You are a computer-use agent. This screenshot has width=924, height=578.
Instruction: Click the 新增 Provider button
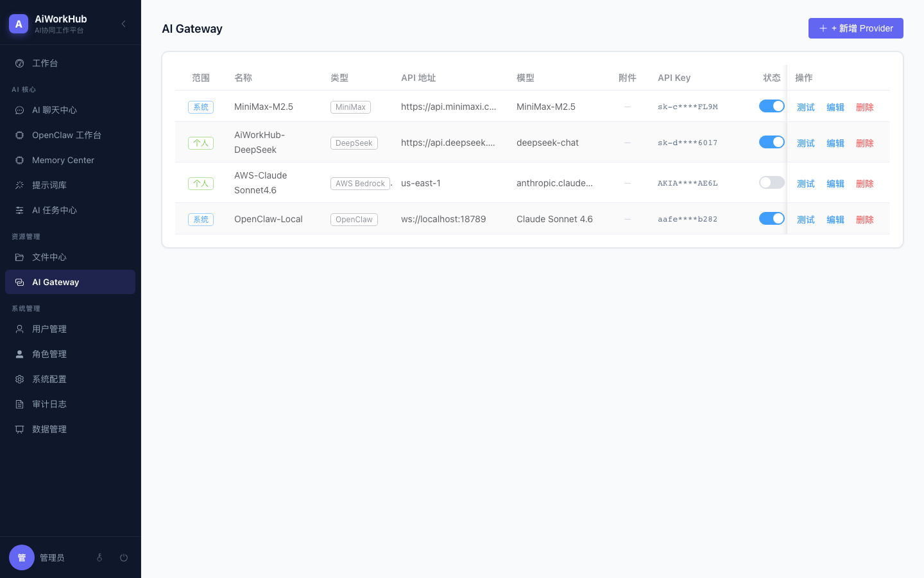point(856,28)
